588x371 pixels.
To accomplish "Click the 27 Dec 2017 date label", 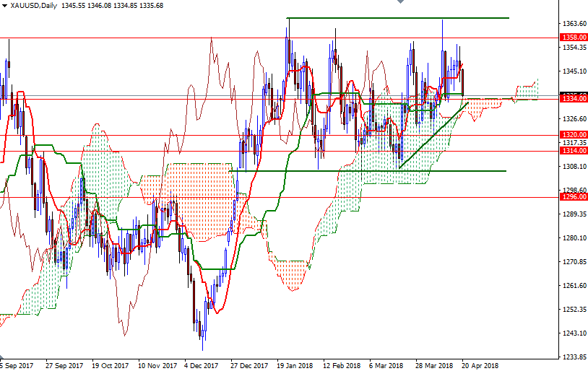I will [249, 365].
